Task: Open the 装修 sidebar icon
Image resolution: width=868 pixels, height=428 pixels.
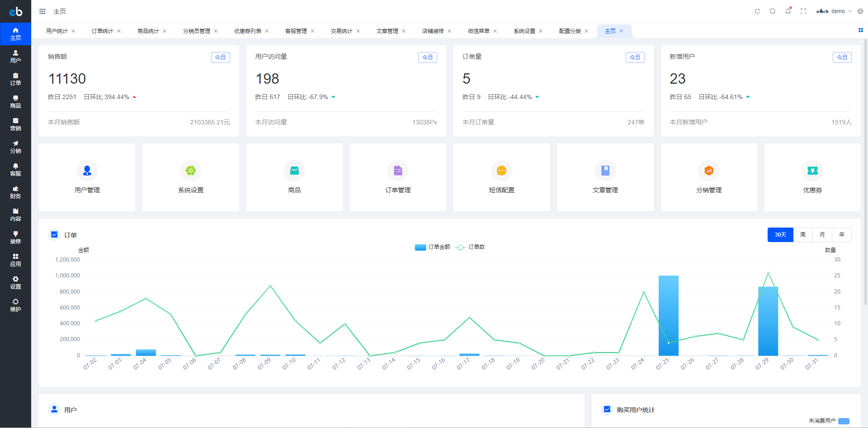Action: click(15, 238)
